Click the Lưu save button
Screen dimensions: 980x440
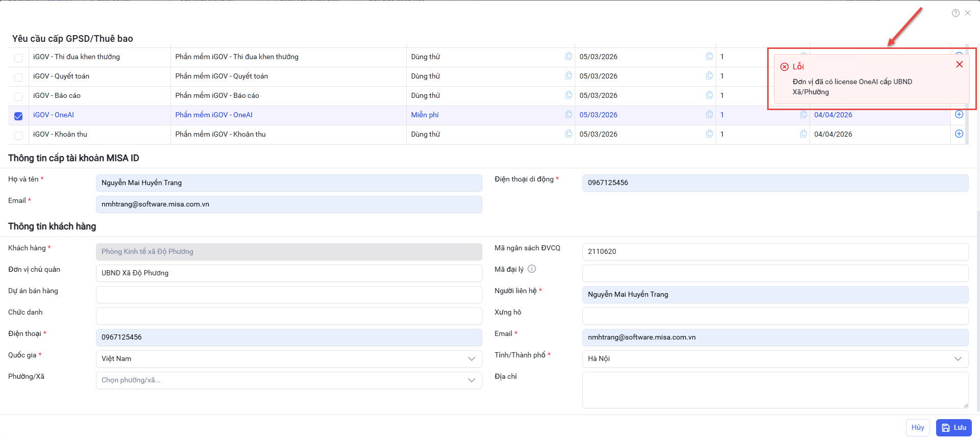(x=953, y=428)
